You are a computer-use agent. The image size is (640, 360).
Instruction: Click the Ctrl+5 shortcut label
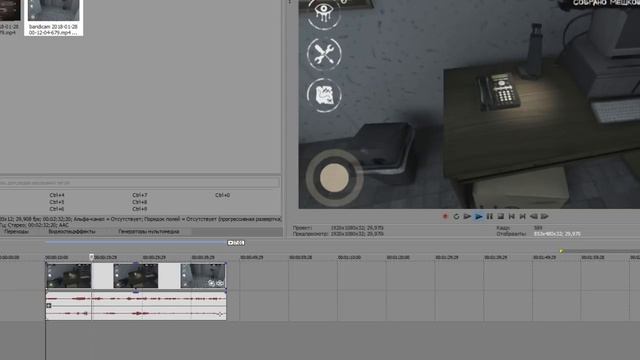[57, 202]
